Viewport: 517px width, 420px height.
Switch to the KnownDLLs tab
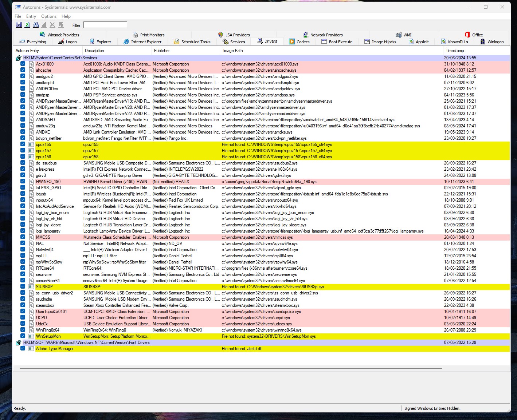tap(454, 42)
